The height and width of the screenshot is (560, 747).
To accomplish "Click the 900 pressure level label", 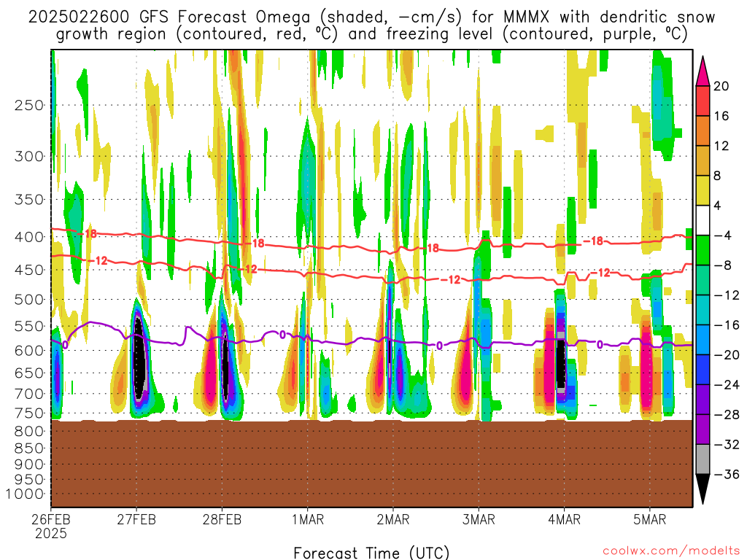I will [x=29, y=464].
